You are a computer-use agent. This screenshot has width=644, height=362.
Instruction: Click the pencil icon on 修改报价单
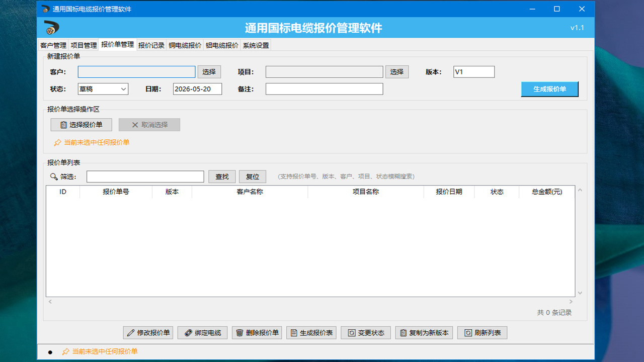[131, 333]
